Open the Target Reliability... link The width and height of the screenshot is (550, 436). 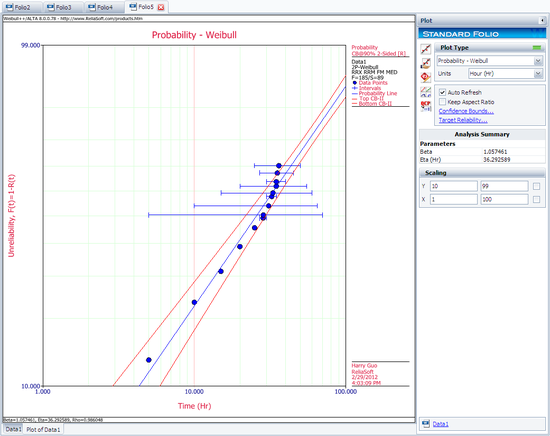[x=463, y=120]
